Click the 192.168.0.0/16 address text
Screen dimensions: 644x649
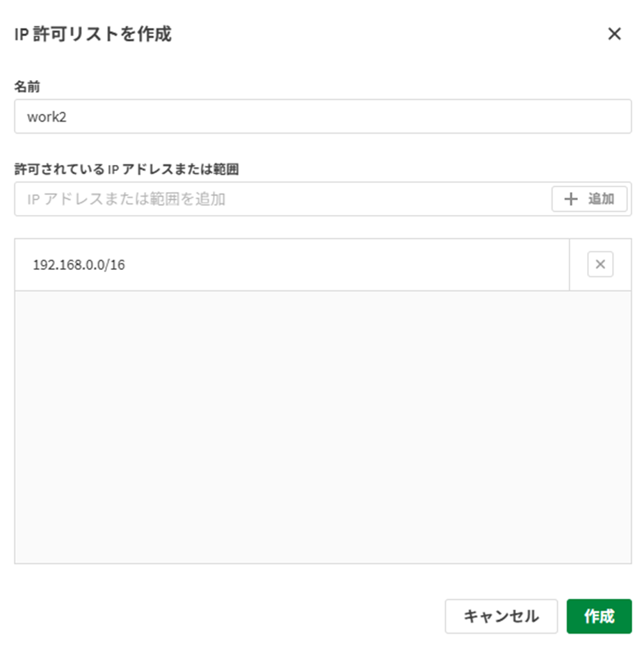tap(79, 265)
